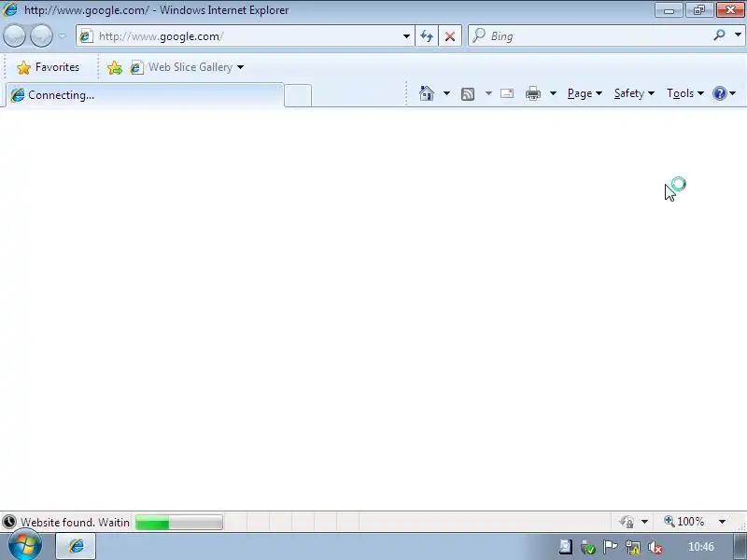Open the Tools menu

685,93
